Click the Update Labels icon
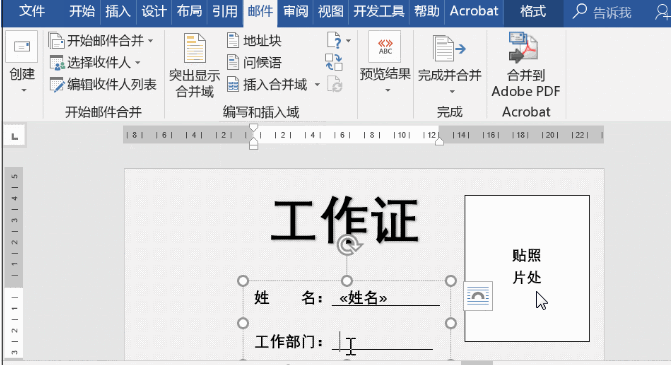This screenshot has width=671, height=365. pos(334,84)
